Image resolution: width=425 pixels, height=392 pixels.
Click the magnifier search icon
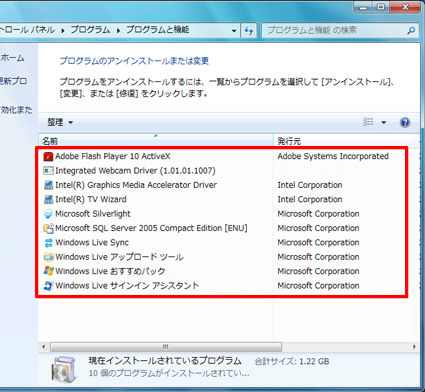click(411, 31)
